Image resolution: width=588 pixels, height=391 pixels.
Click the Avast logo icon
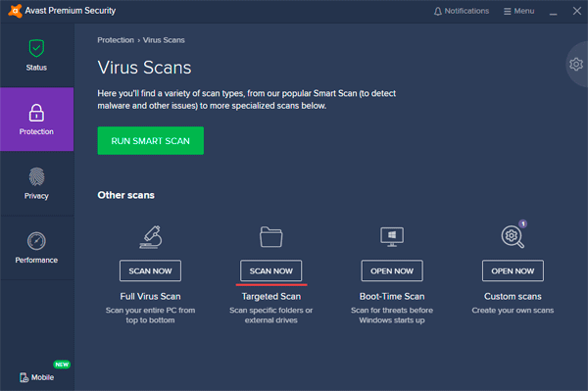[15, 11]
